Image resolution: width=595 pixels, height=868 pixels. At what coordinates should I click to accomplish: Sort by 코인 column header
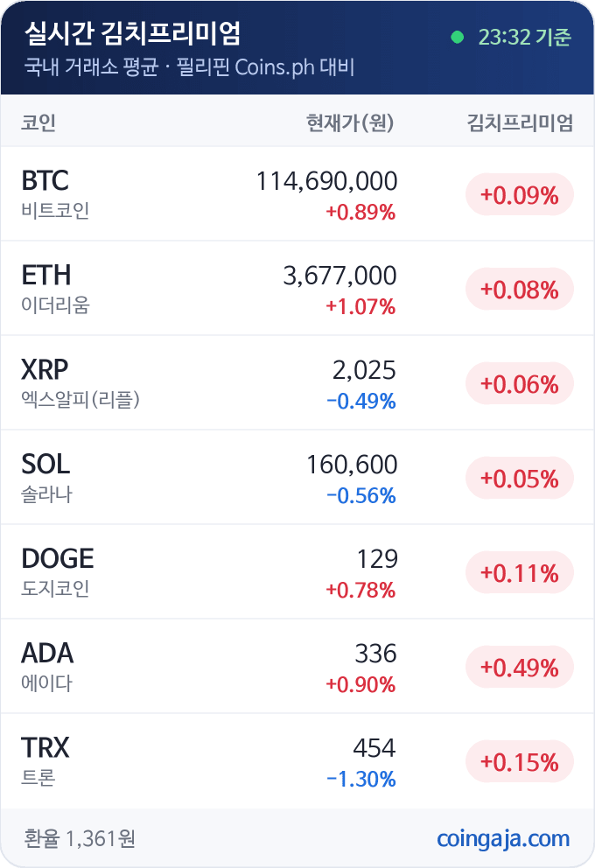pos(38,122)
